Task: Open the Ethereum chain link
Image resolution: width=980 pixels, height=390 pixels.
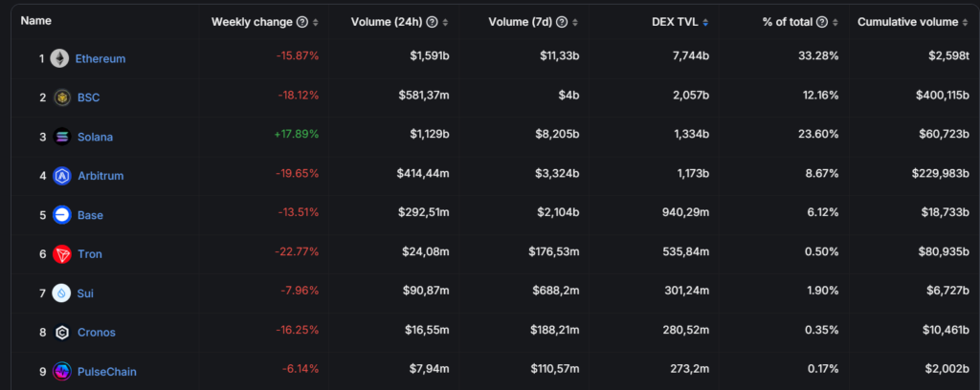Action: (100, 58)
